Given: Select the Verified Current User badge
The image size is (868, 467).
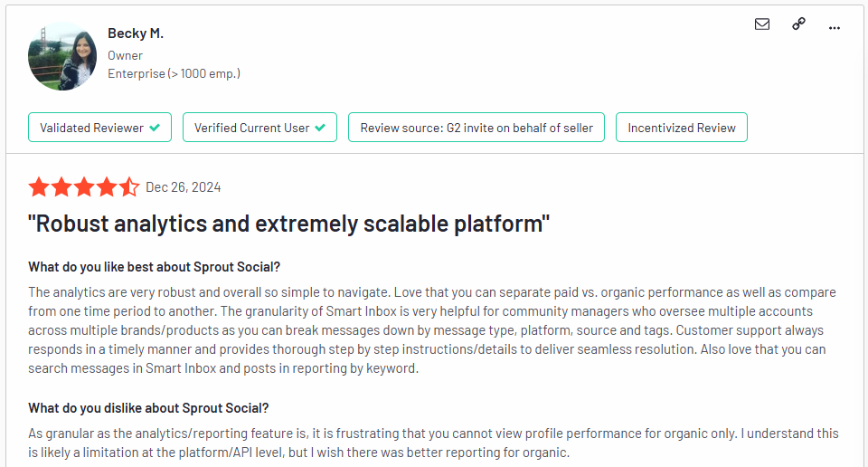Looking at the screenshot, I should [x=259, y=128].
